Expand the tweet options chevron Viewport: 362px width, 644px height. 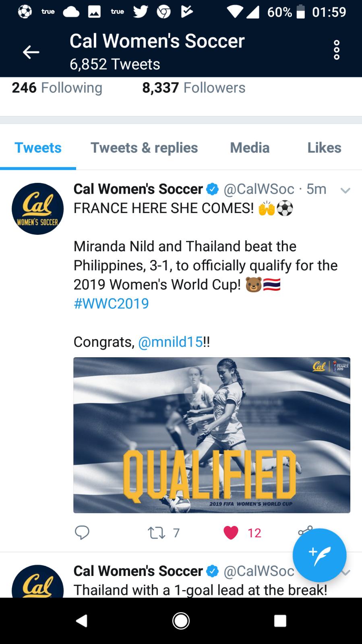[345, 190]
